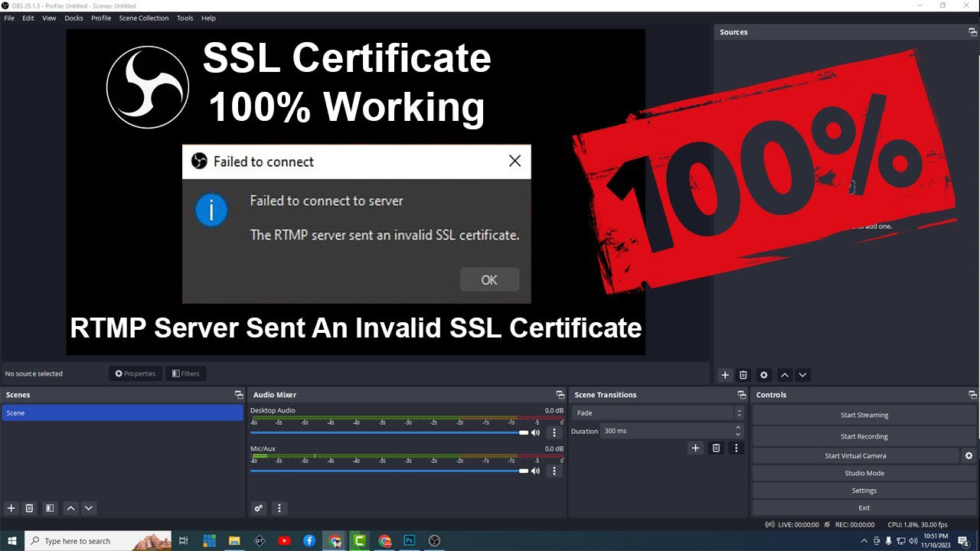Click the OBS Studio taskbar icon
The width and height of the screenshot is (980, 551).
434,541
